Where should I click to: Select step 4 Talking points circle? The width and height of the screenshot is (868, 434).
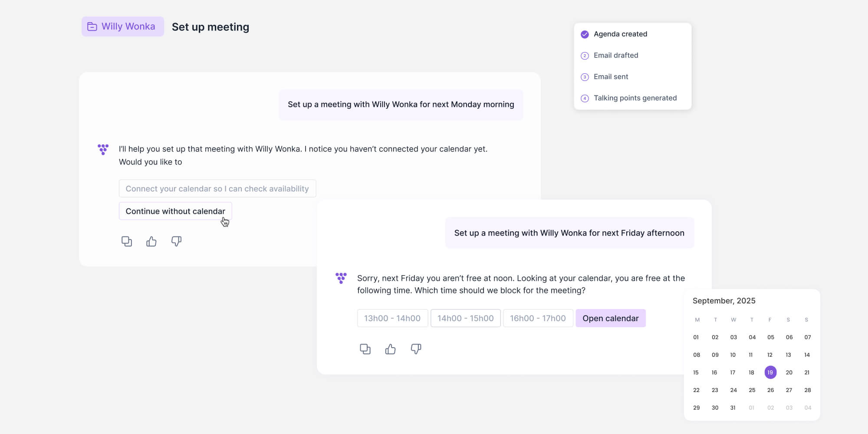(585, 98)
